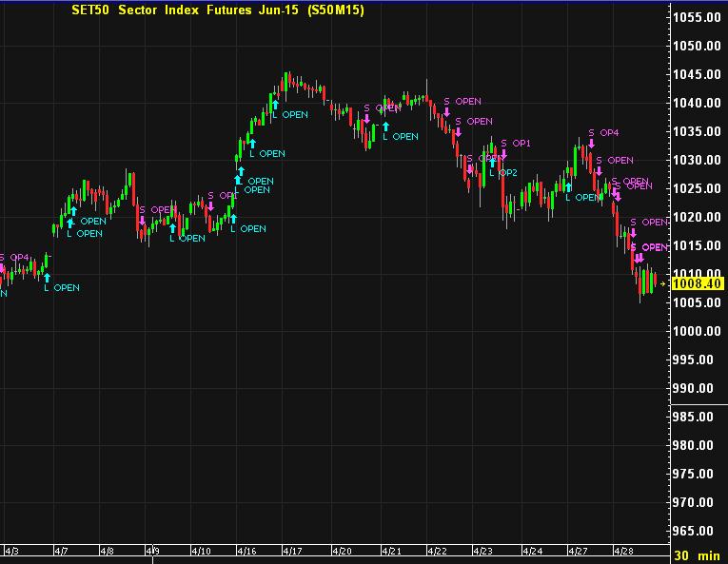This screenshot has width=728, height=564.
Task: Click the 4/3 date on time axis
Action: click(11, 551)
